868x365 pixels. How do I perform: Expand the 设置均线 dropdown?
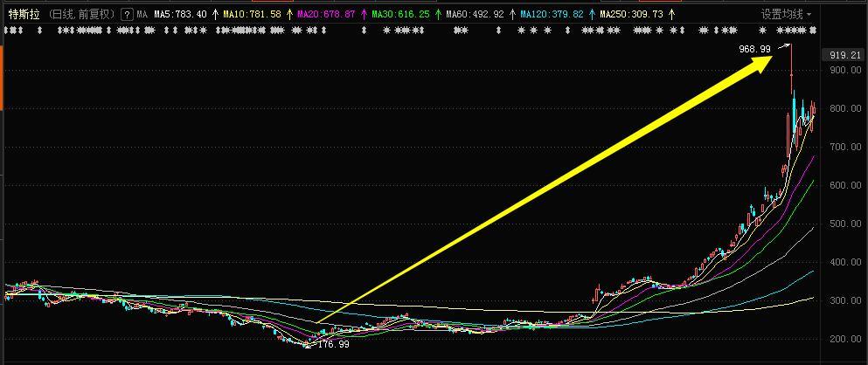tap(786, 14)
